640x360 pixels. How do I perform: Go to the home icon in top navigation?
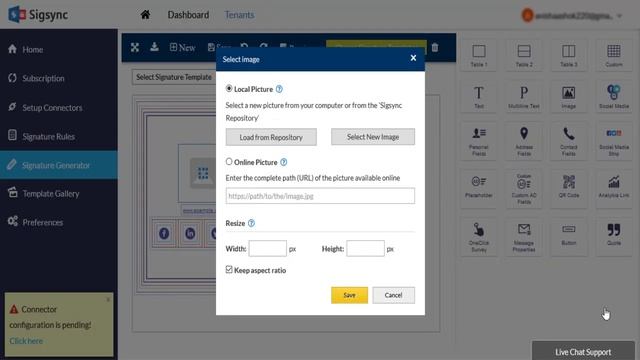point(145,15)
